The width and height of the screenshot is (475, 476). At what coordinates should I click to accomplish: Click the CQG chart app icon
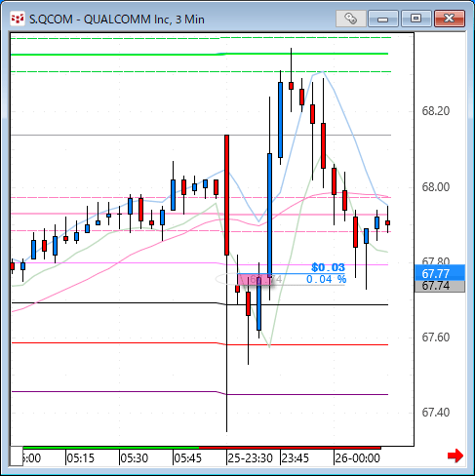(x=18, y=19)
